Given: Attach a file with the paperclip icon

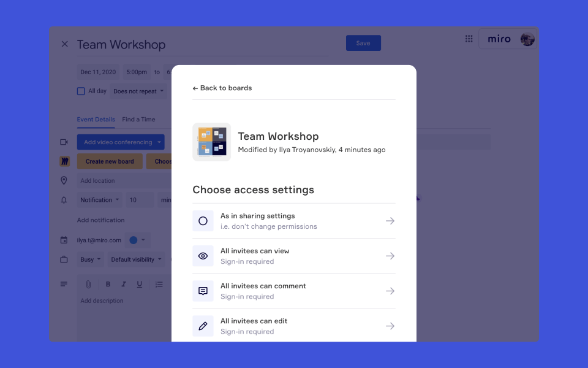Looking at the screenshot, I should [88, 284].
